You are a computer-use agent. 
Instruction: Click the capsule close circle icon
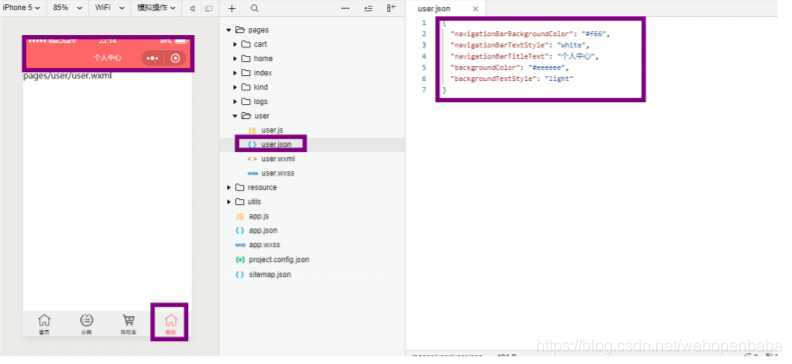point(175,59)
